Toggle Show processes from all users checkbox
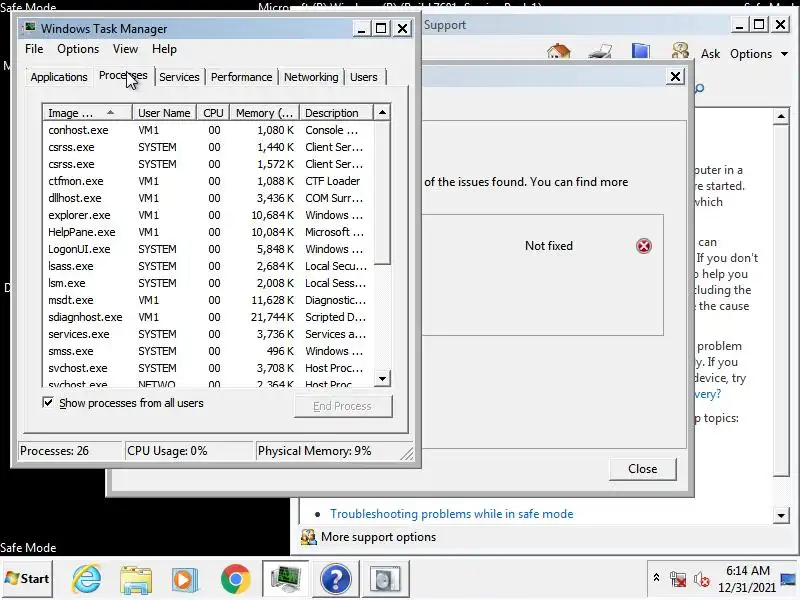The width and height of the screenshot is (800, 600). tap(48, 403)
